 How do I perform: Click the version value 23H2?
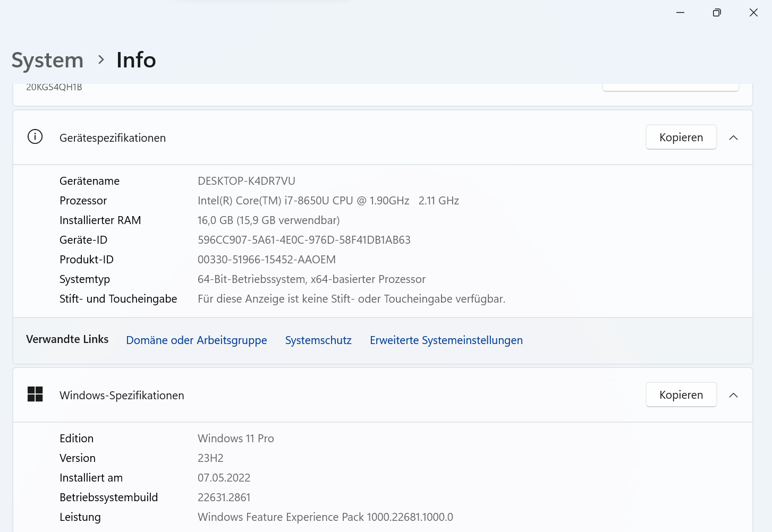point(210,458)
